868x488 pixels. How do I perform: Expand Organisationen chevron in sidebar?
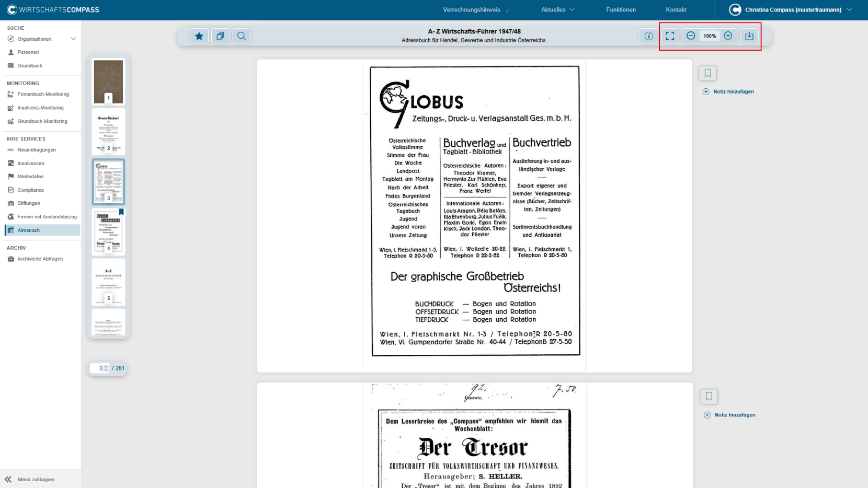(x=73, y=39)
